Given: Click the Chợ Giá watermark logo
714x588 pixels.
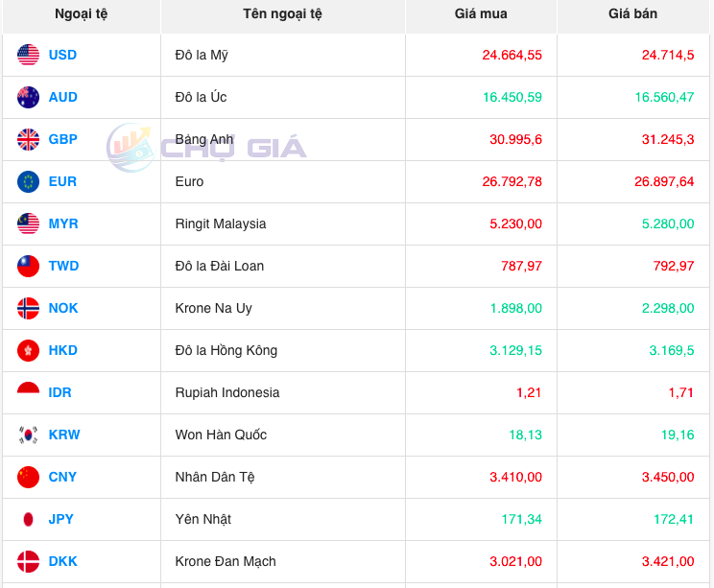Looking at the screenshot, I should click(207, 148).
